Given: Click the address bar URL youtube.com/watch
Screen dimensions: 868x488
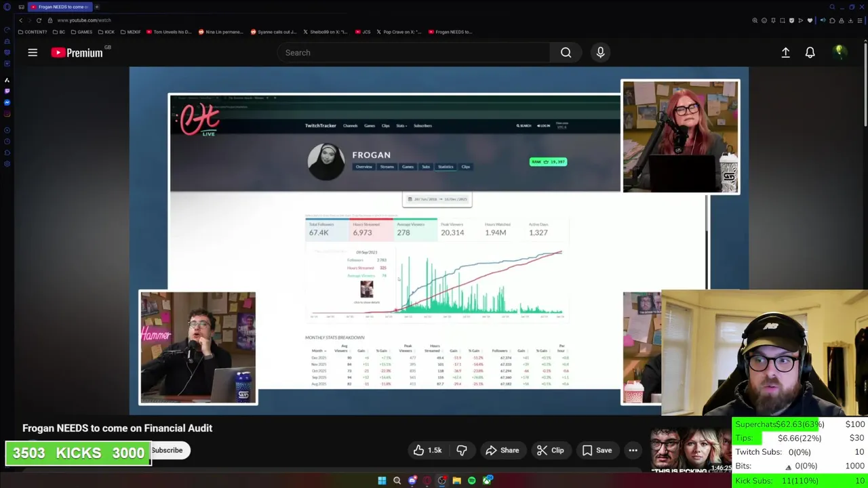Looking at the screenshot, I should coord(84,20).
